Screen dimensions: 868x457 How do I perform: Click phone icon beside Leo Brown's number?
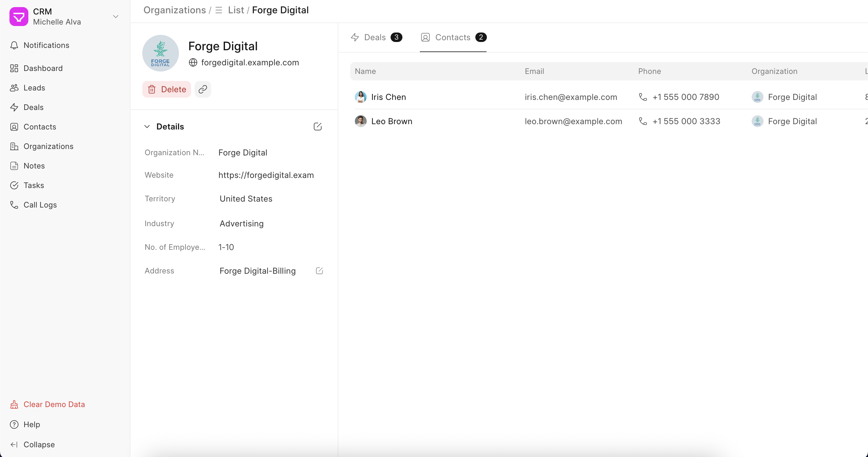(643, 121)
